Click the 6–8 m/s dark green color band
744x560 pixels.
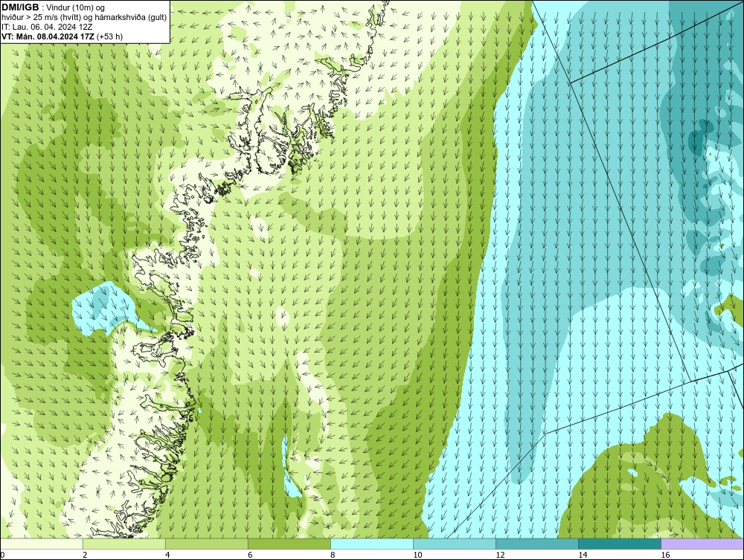click(x=289, y=544)
